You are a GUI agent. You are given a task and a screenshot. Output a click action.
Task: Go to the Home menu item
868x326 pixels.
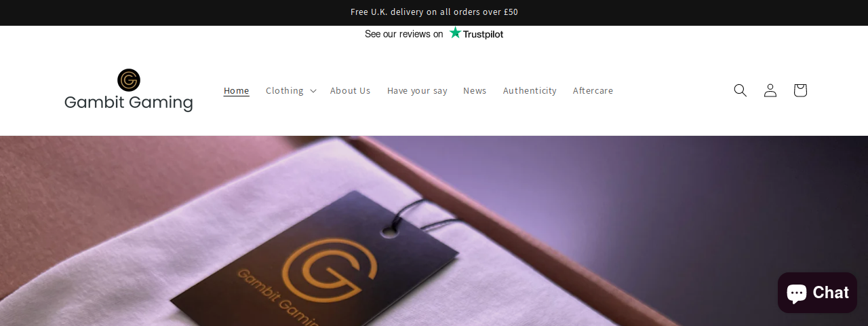[237, 90]
